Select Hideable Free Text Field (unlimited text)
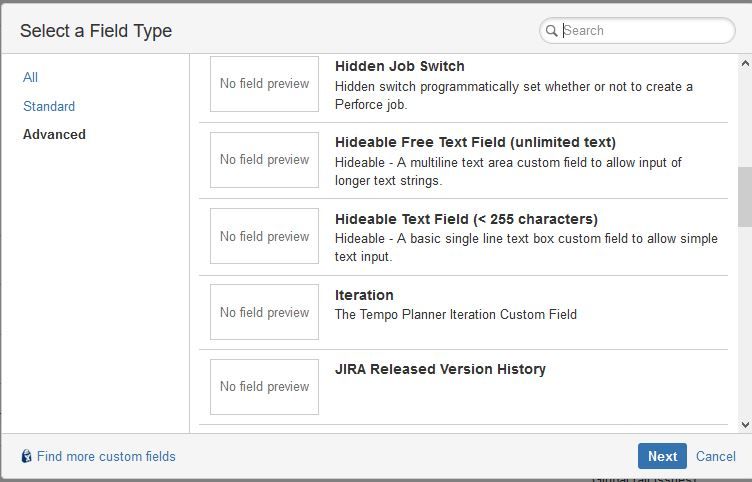The height and width of the screenshot is (482, 752). 475,142
